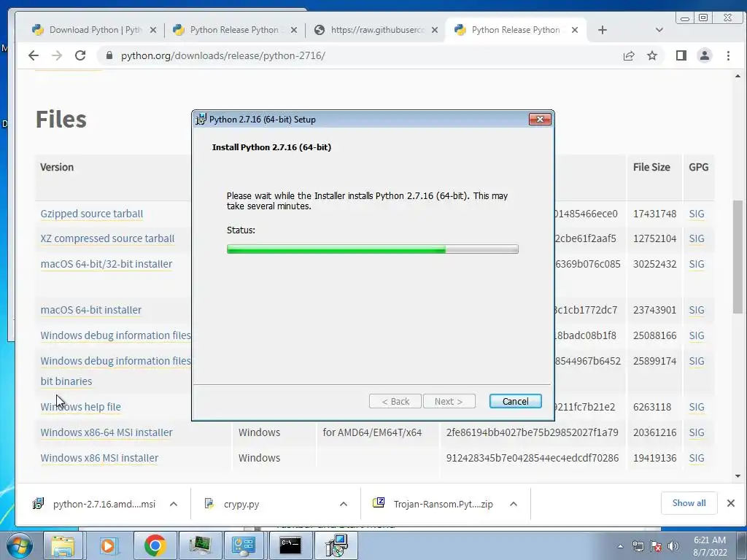Screen dimensions: 747x560
Task: Open the Windows Start menu
Action: coord(20,545)
